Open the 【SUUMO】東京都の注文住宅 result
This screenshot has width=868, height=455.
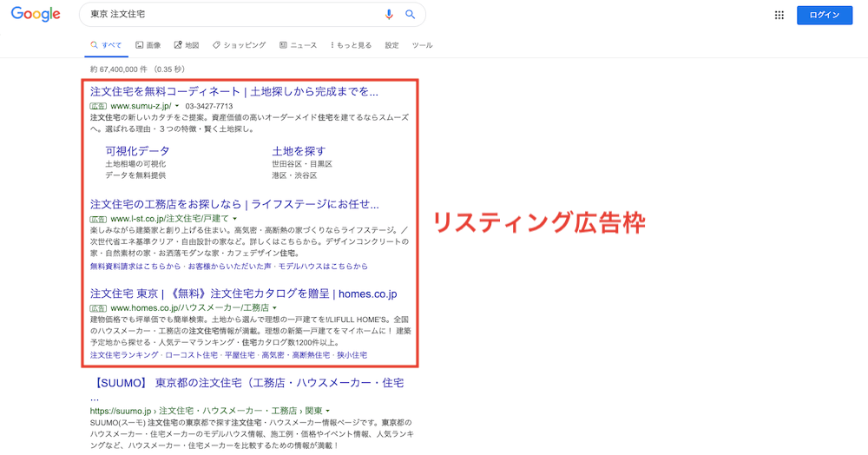click(x=247, y=390)
